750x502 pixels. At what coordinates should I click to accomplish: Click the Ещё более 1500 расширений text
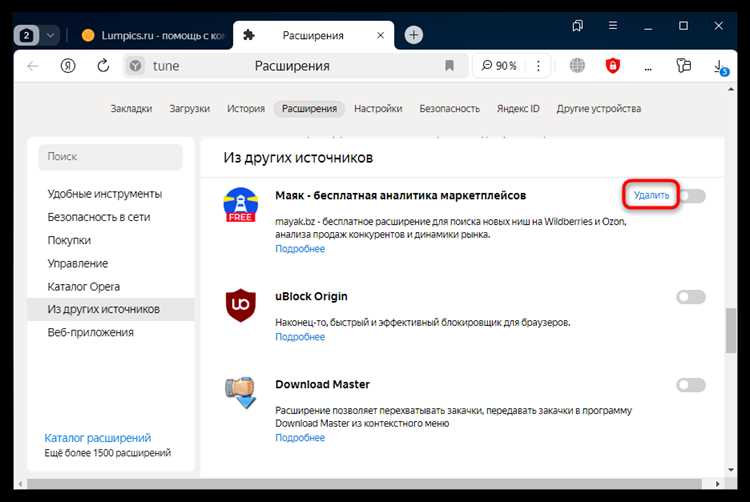click(108, 453)
